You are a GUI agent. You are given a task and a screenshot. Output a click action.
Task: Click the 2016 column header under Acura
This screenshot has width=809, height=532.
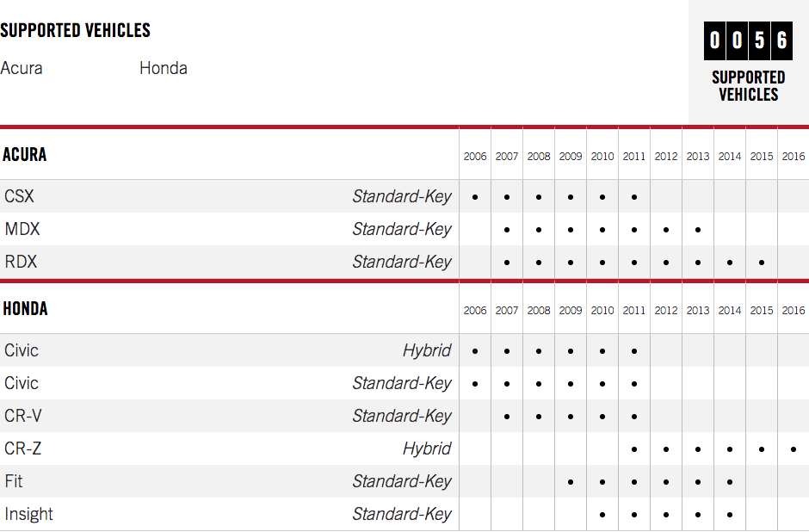pyautogui.click(x=793, y=157)
